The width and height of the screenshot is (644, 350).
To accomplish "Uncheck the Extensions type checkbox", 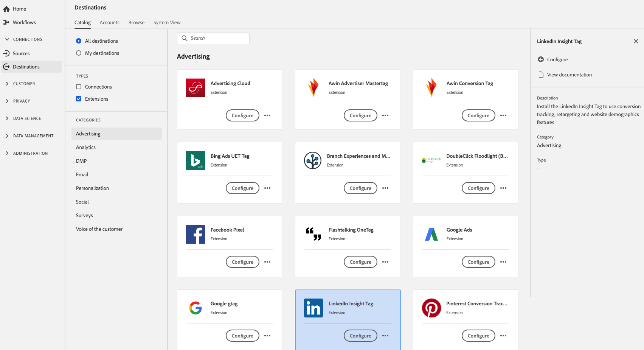I will [x=79, y=99].
